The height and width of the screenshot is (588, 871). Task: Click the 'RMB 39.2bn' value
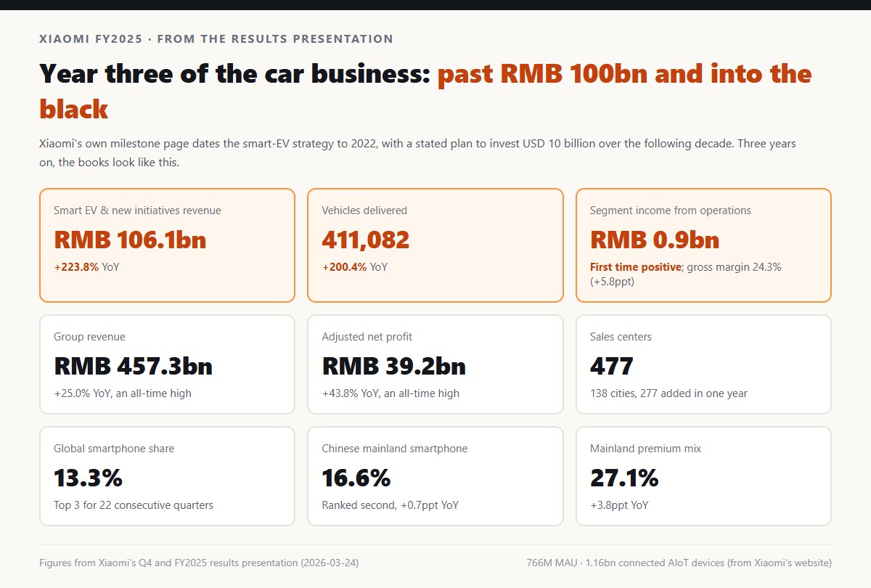pyautogui.click(x=394, y=366)
